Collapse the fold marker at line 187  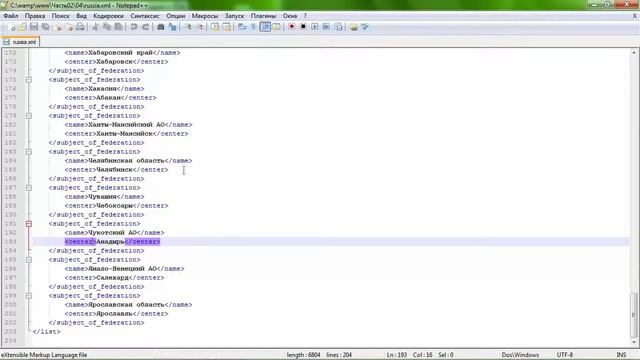click(x=29, y=188)
